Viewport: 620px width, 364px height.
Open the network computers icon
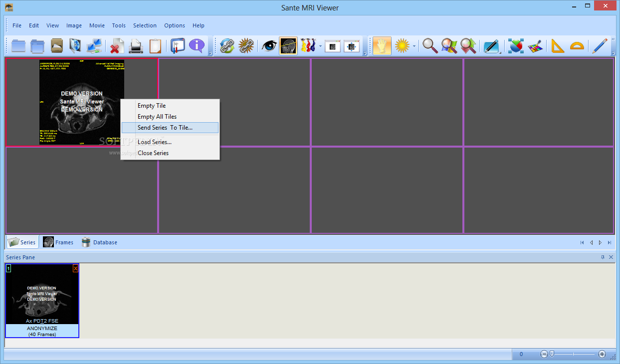point(94,46)
